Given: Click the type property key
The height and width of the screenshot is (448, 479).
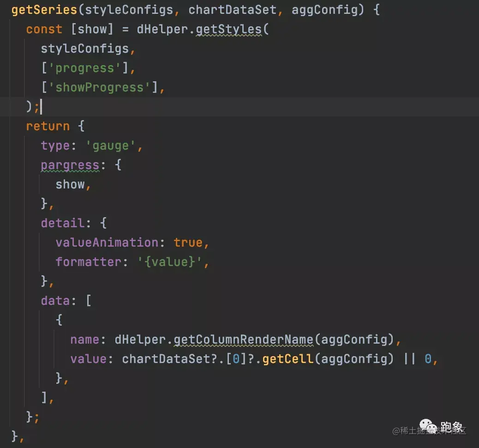Looking at the screenshot, I should click(55, 146).
